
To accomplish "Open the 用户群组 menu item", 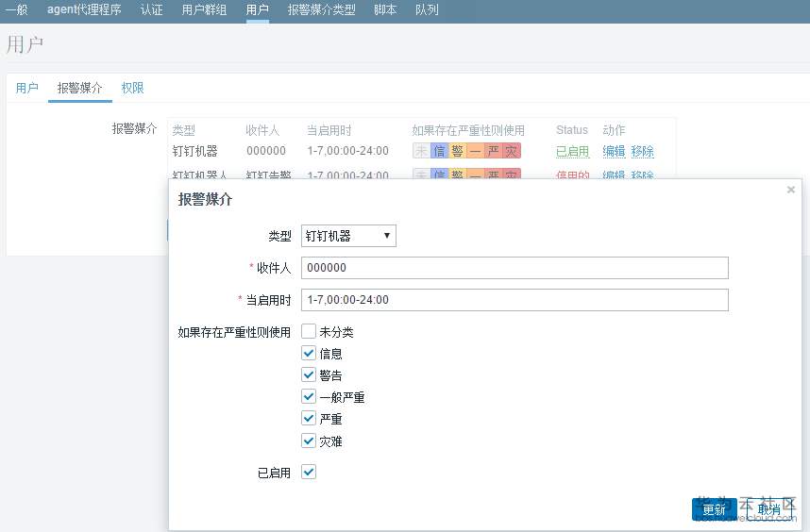I will pyautogui.click(x=204, y=9).
